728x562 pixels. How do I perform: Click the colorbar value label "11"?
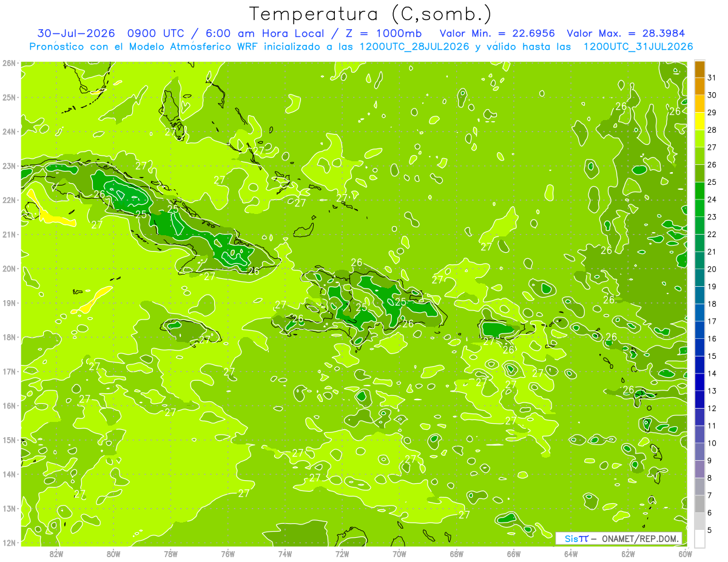(x=712, y=426)
